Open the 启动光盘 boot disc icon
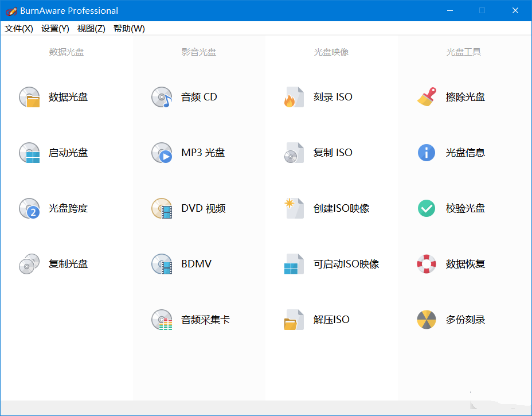The image size is (532, 416). pyautogui.click(x=29, y=153)
